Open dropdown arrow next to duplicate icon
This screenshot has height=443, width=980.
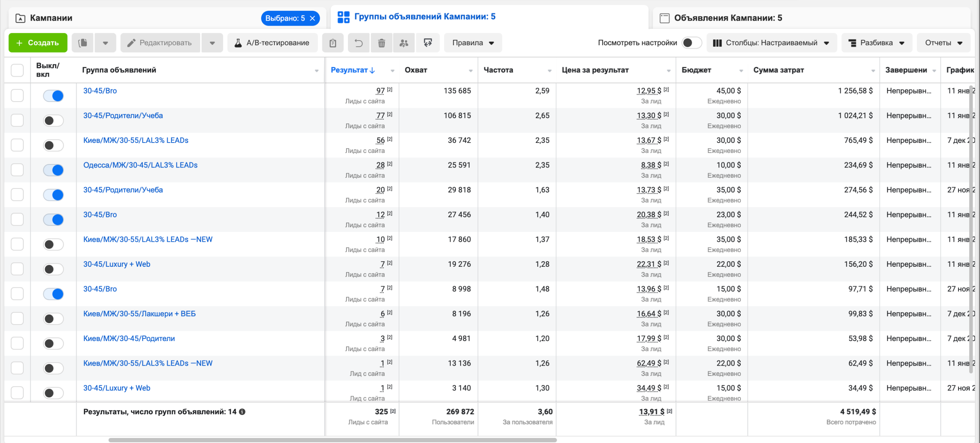105,43
